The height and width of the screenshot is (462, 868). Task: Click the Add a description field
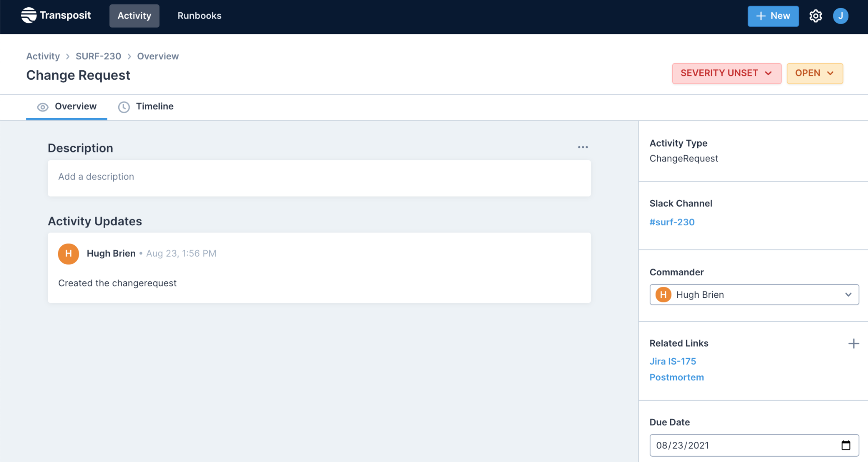point(319,177)
